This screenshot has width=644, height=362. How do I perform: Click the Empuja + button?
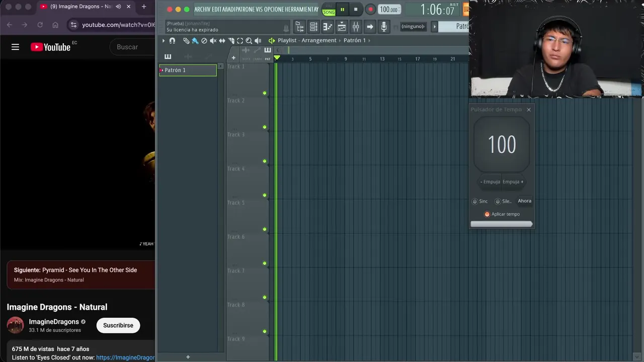tap(513, 182)
